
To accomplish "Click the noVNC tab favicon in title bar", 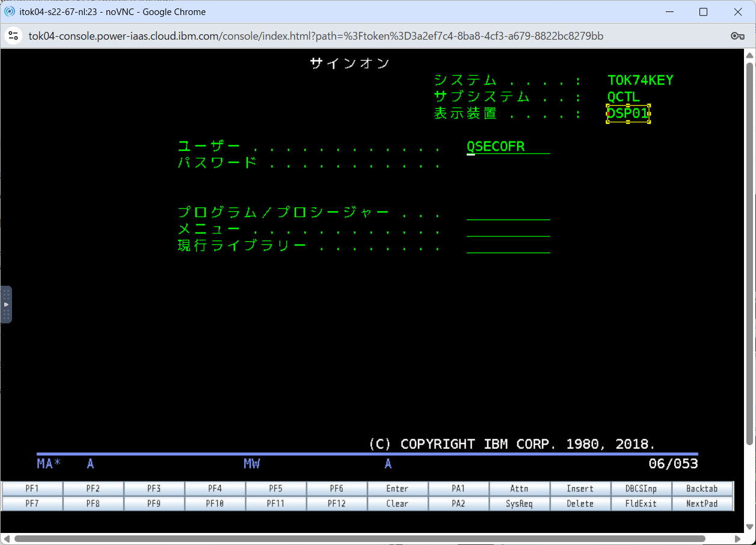I will [10, 11].
